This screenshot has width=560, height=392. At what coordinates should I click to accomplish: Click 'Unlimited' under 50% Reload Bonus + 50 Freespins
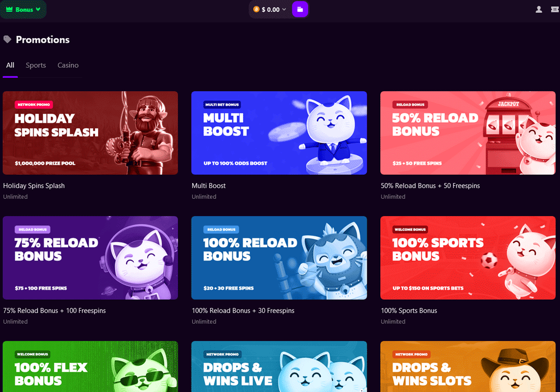coord(393,197)
